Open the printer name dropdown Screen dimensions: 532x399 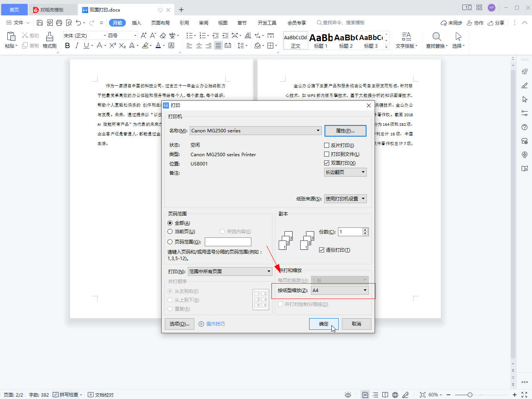coord(256,130)
